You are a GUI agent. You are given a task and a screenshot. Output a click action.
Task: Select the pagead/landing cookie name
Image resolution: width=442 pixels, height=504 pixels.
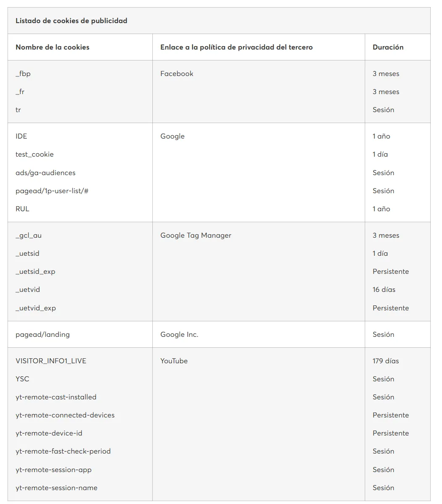pyautogui.click(x=42, y=334)
